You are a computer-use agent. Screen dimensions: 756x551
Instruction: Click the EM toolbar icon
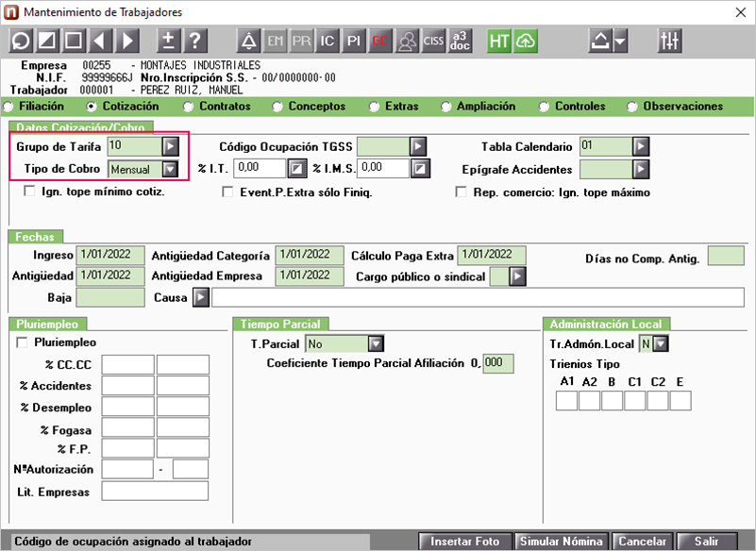pos(276,41)
